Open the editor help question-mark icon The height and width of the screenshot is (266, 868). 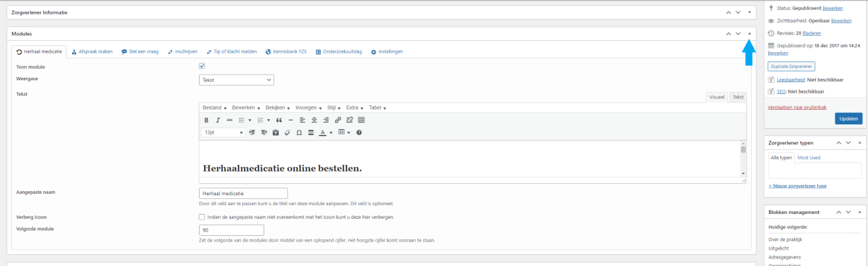pyautogui.click(x=359, y=132)
